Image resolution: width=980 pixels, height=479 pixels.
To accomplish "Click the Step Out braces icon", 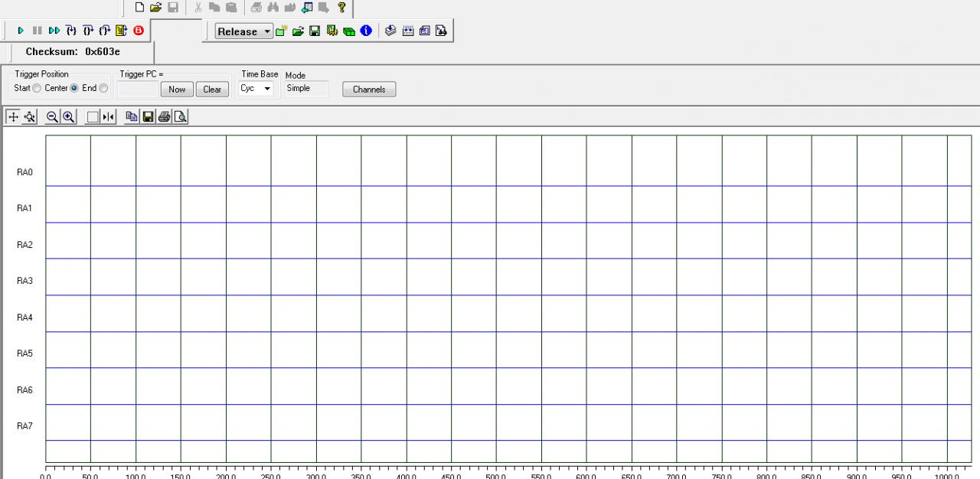I will (105, 31).
